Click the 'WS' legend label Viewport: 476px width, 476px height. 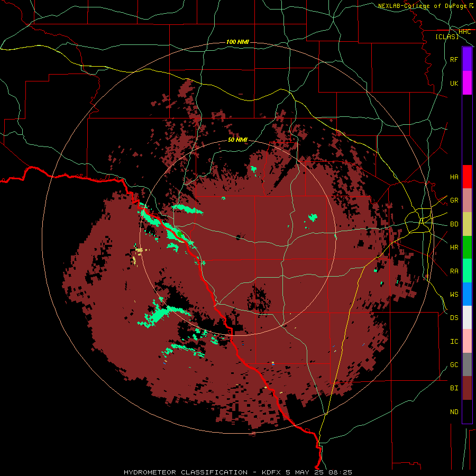pos(454,295)
